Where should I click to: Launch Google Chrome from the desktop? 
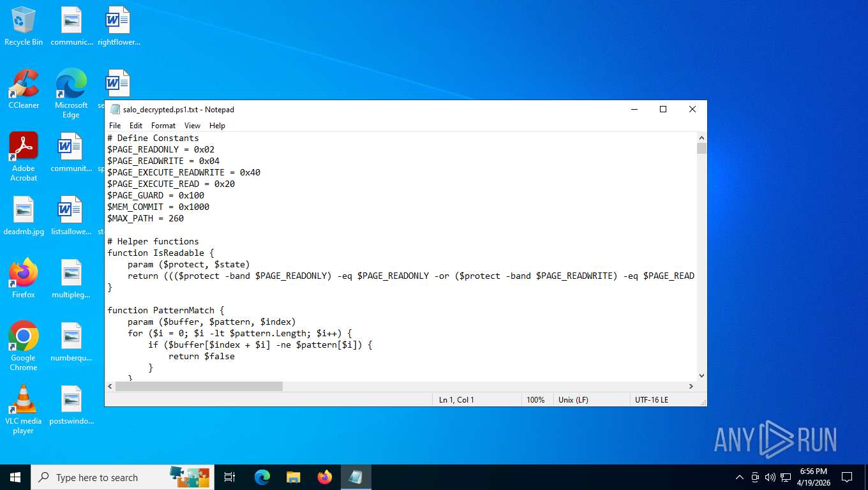(x=24, y=346)
